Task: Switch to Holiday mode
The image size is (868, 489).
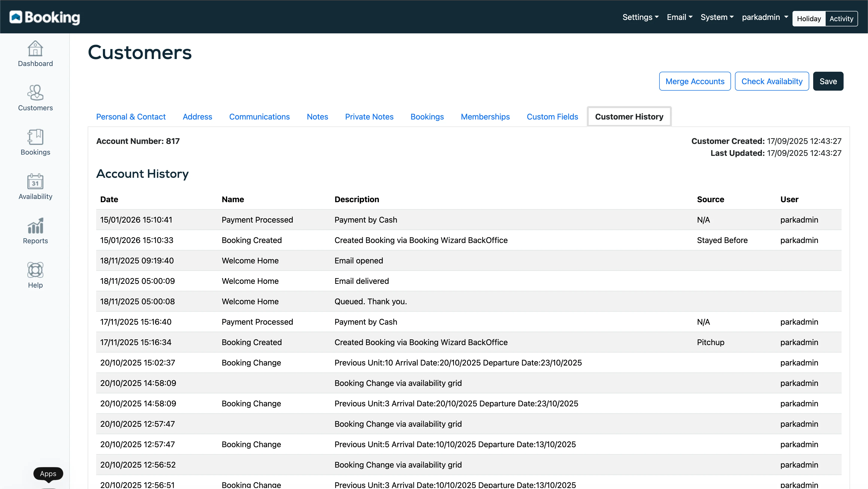Action: pos(809,18)
